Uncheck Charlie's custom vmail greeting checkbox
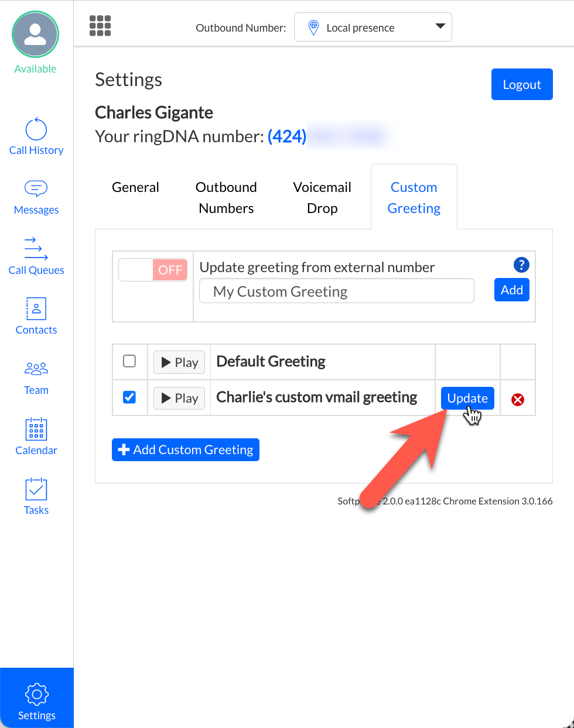Screen dimensions: 574x728 (129, 397)
